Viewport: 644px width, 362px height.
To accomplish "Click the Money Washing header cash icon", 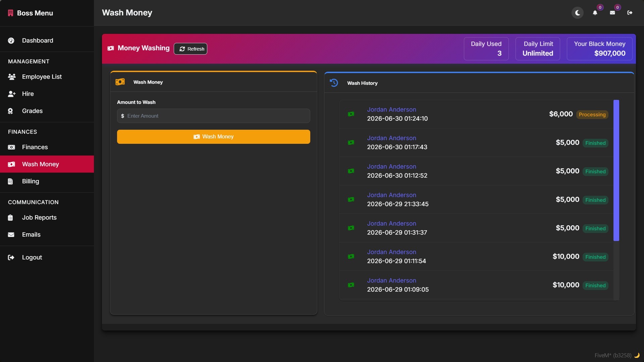I will (111, 48).
